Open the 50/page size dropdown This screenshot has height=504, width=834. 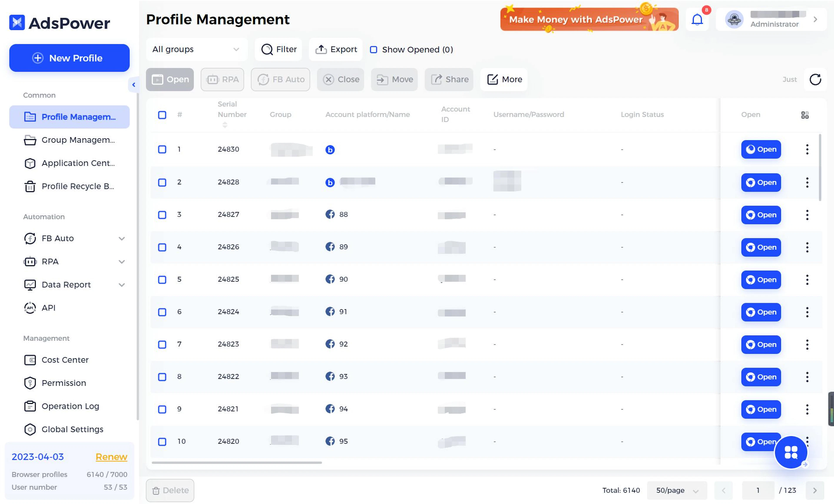[677, 490]
